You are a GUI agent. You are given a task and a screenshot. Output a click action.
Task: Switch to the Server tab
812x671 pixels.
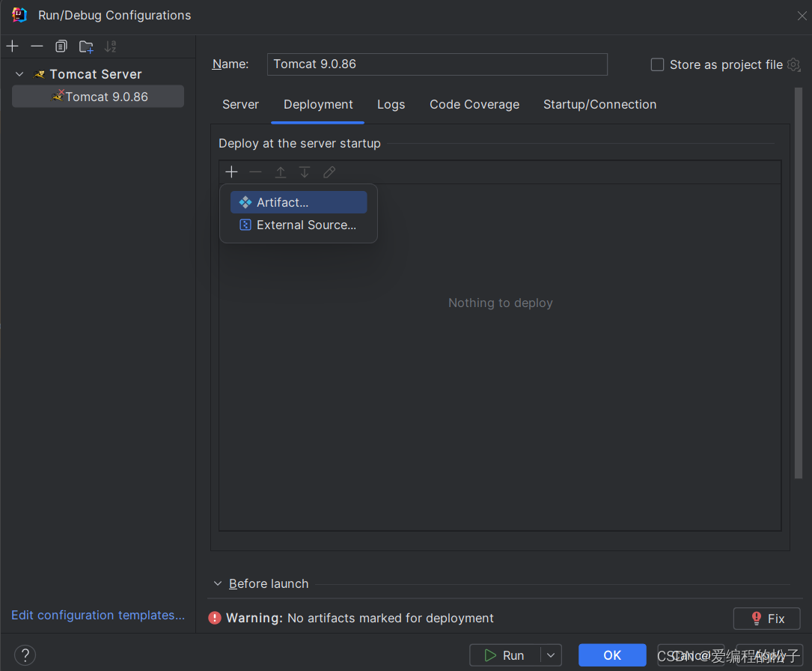[240, 105]
